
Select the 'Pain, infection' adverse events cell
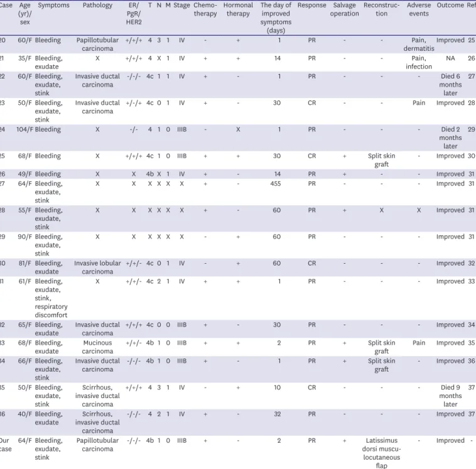point(419,63)
